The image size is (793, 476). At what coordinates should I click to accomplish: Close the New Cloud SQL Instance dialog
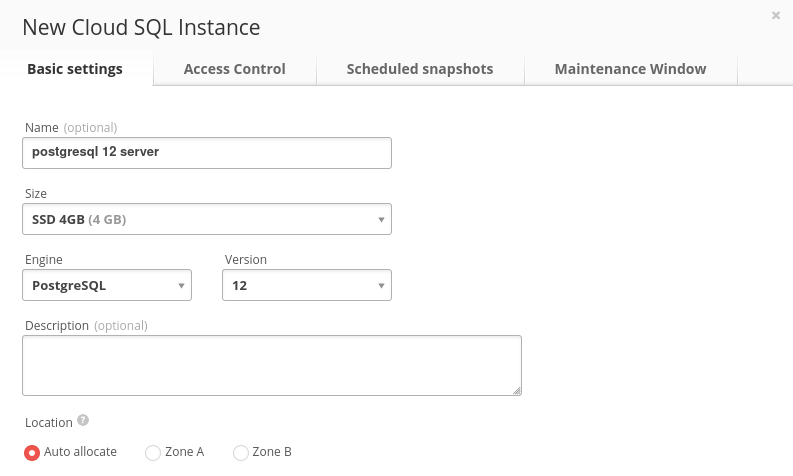[776, 16]
